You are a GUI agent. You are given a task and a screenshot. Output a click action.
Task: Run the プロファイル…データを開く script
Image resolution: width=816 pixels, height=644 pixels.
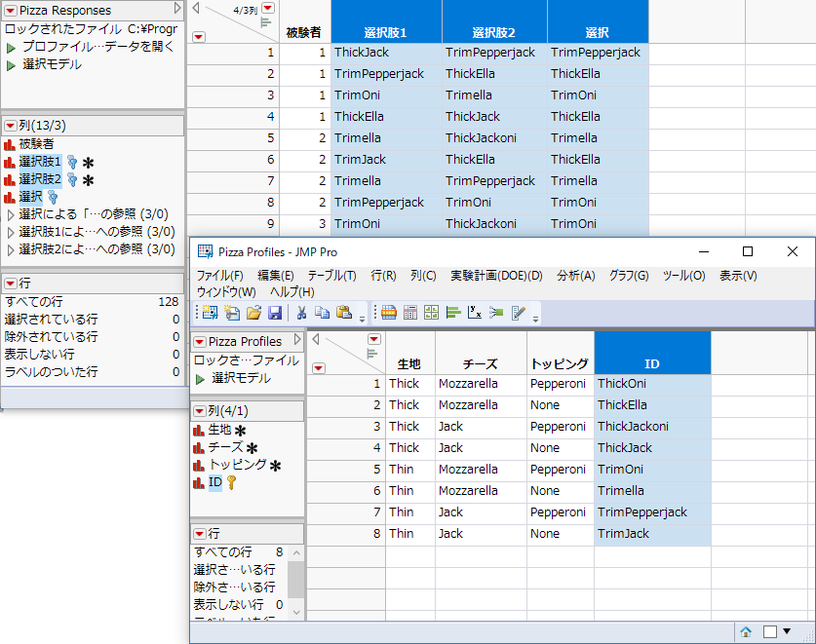(x=11, y=47)
